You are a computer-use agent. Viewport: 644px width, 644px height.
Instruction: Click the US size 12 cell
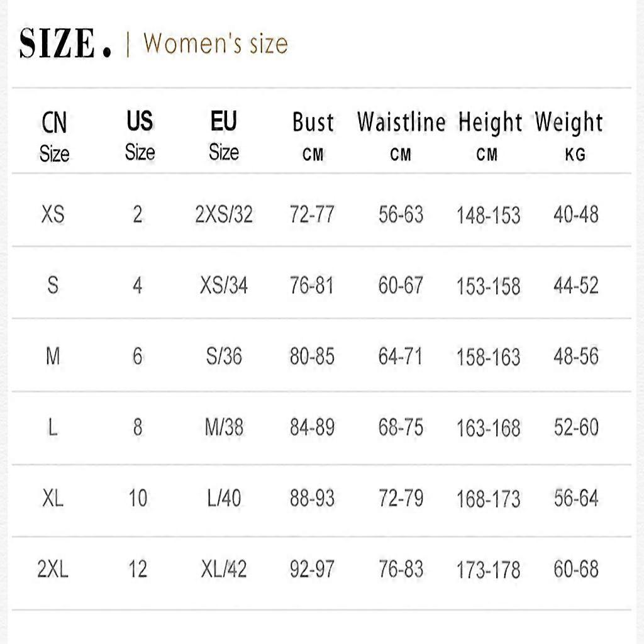[x=138, y=569]
